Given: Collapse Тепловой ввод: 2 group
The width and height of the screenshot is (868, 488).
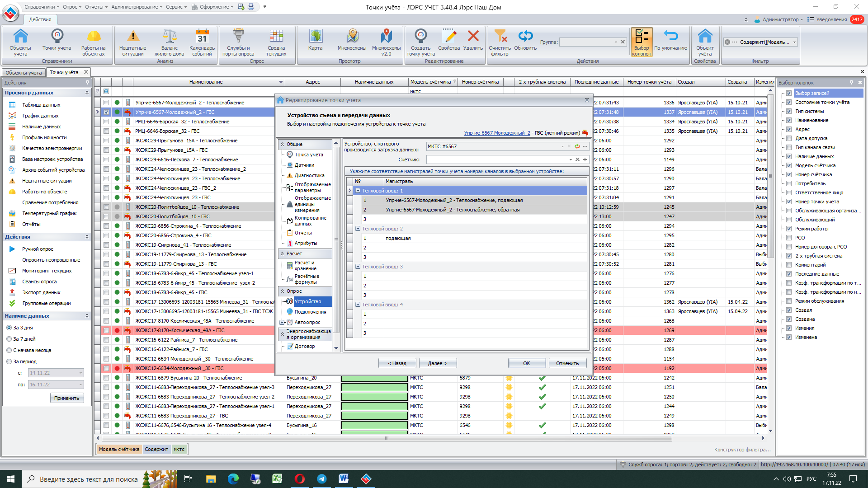Looking at the screenshot, I should pos(358,229).
